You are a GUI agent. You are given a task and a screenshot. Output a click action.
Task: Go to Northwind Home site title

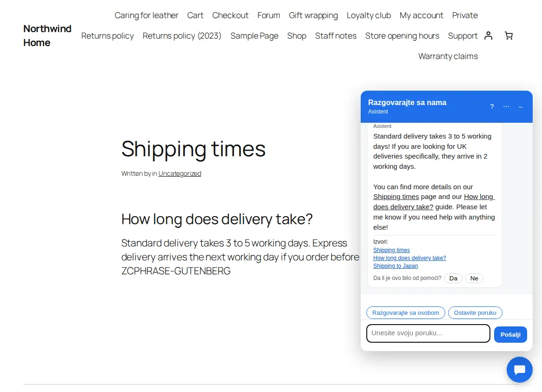[x=47, y=36]
